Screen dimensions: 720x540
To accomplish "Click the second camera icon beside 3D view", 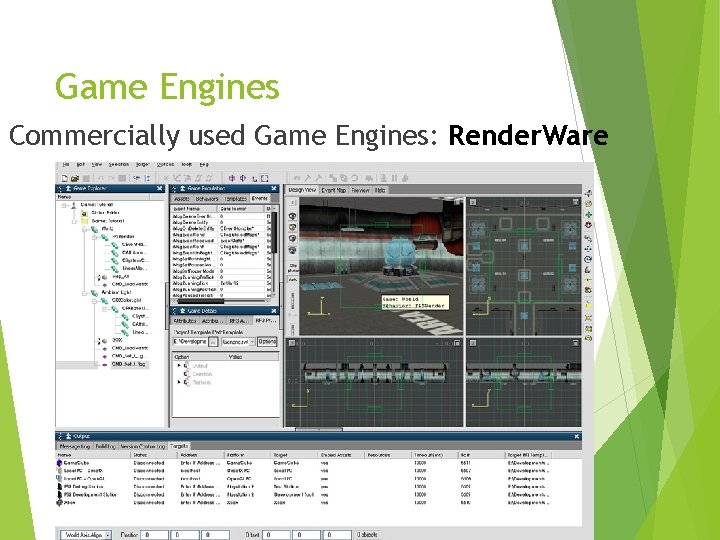I will tap(292, 228).
